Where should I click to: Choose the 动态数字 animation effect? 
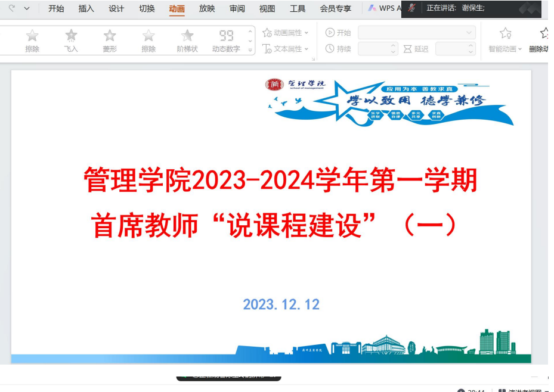click(x=226, y=40)
